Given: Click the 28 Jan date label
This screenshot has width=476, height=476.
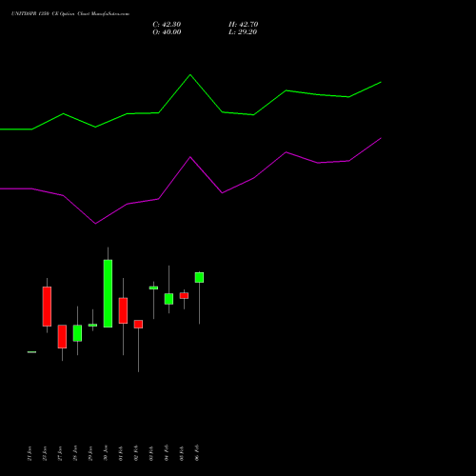Looking at the screenshot, I should tap(75, 453).
